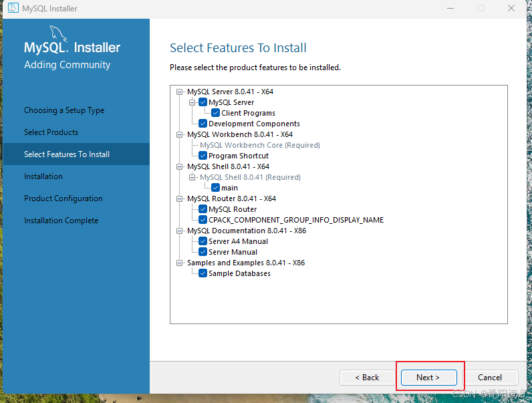The width and height of the screenshot is (532, 403).
Task: Click the MySQL Installer title bar icon
Action: pos(13,8)
